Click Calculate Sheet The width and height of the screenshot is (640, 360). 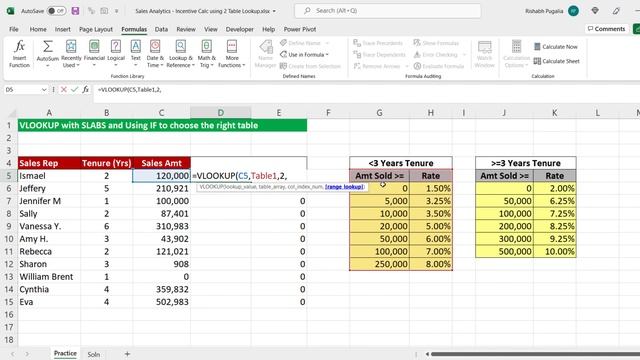(x=556, y=61)
